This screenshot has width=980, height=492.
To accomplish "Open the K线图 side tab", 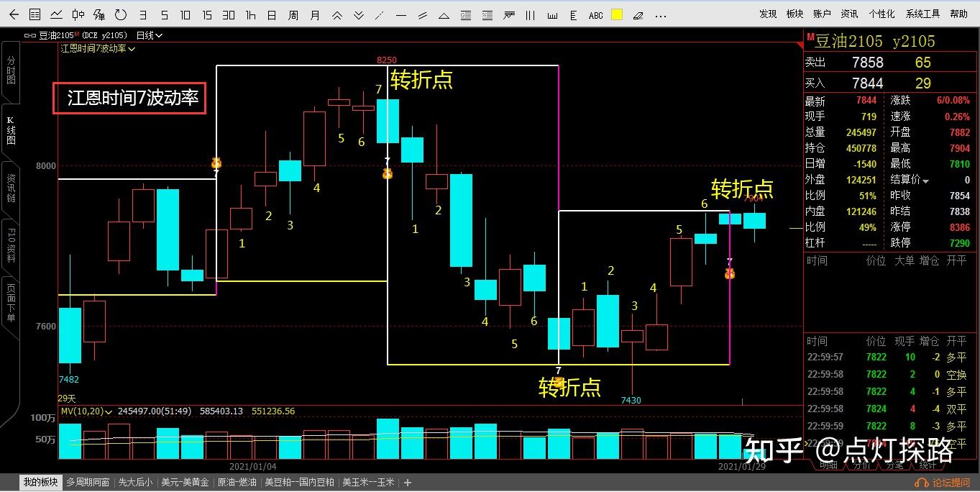I will click(11, 130).
